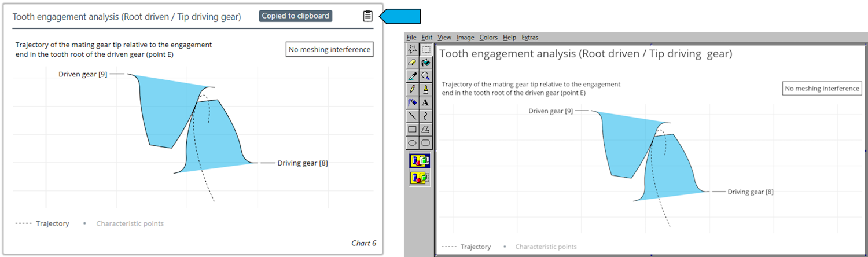Select the Pencil tool
The image size is (868, 257).
click(413, 89)
